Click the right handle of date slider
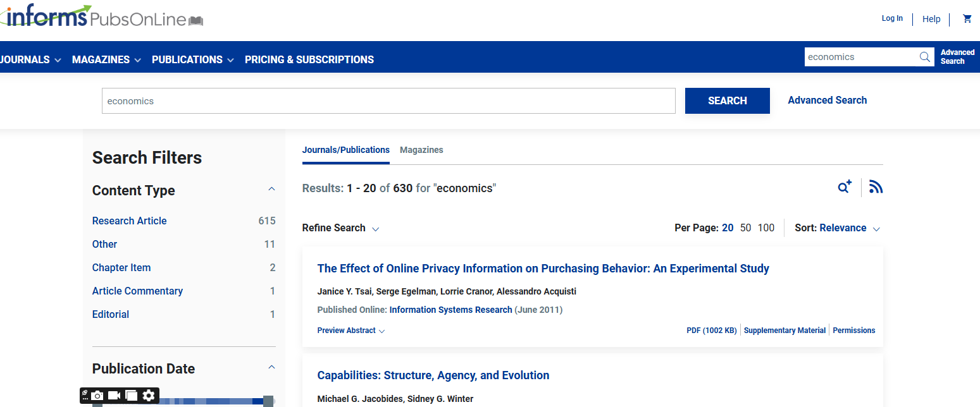 pyautogui.click(x=268, y=401)
